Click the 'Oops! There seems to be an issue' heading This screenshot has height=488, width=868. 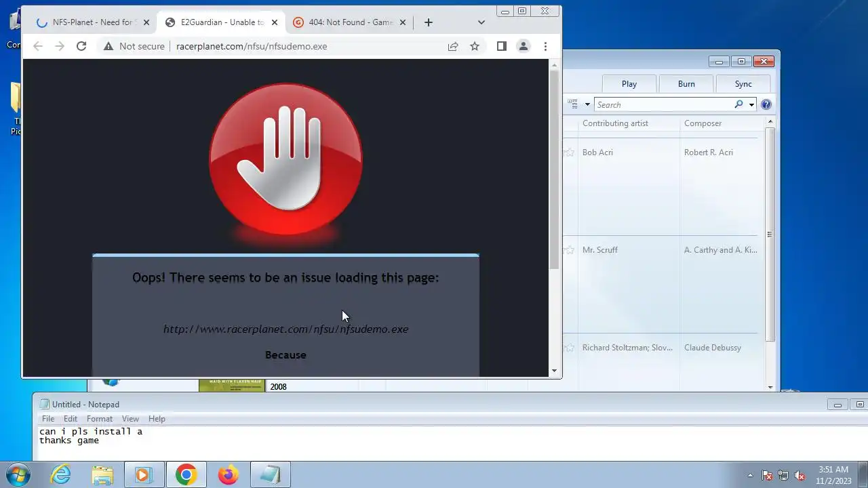coord(285,277)
